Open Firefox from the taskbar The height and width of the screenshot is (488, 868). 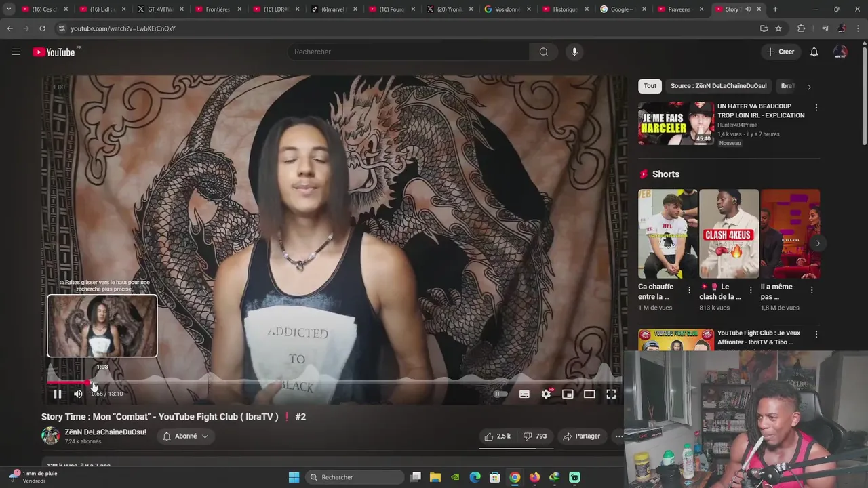click(534, 477)
